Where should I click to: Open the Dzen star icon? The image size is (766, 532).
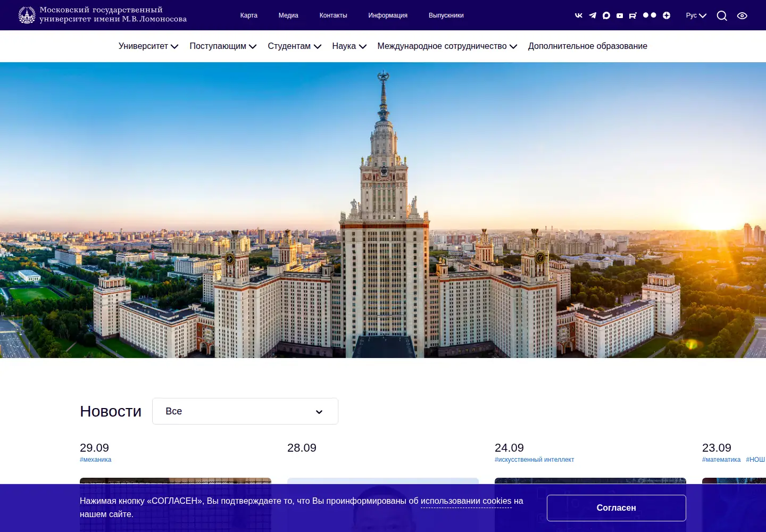tap(667, 15)
